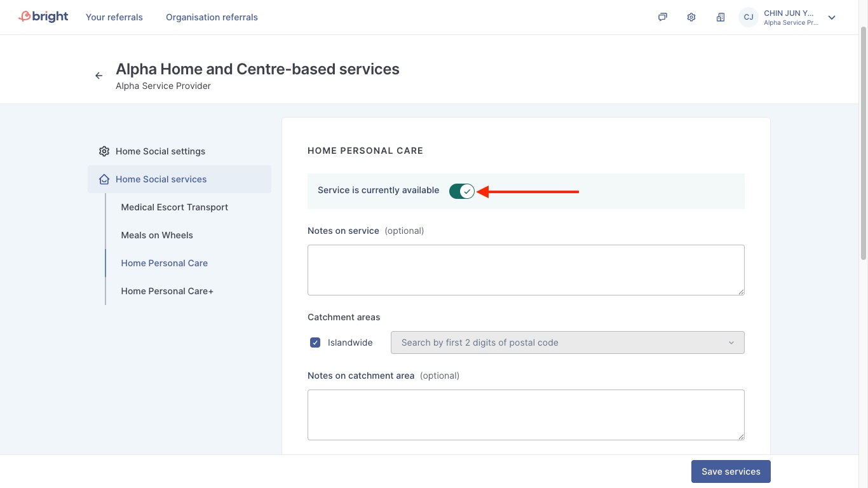This screenshot has width=868, height=488.
Task: Select Medical Escort Transport in sidebar
Action: 174,207
